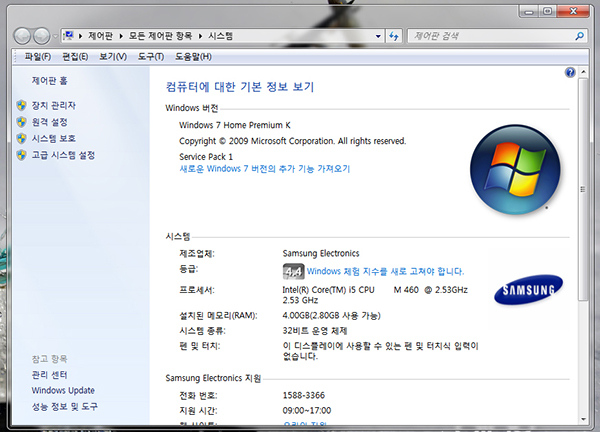
Task: Click the Windows 7 feature upgrade link
Action: [x=265, y=169]
